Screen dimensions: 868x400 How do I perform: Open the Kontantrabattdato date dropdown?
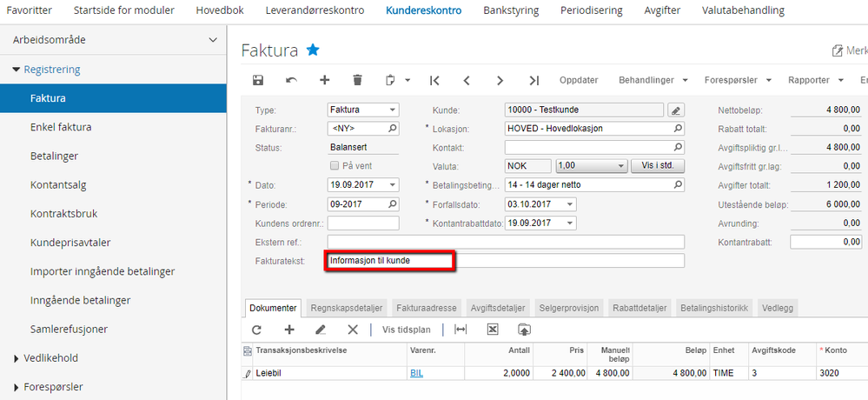(x=570, y=223)
